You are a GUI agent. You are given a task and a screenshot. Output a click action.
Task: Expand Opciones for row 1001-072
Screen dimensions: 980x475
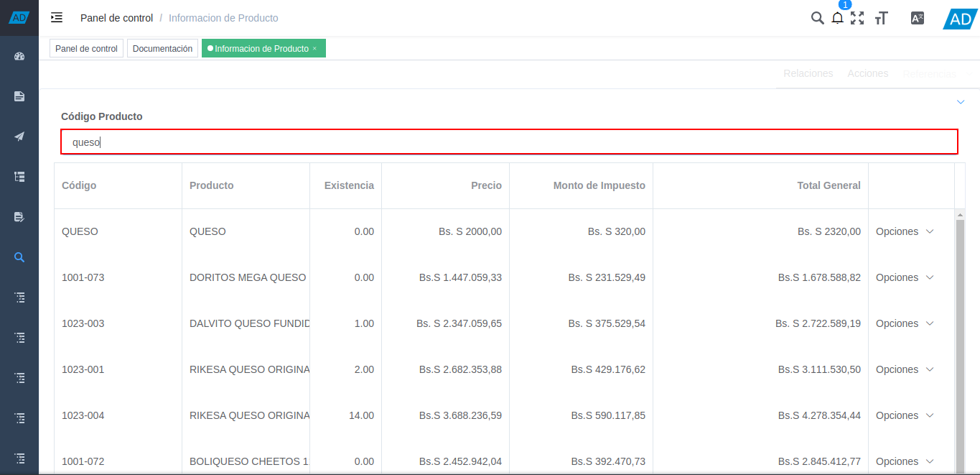905,461
